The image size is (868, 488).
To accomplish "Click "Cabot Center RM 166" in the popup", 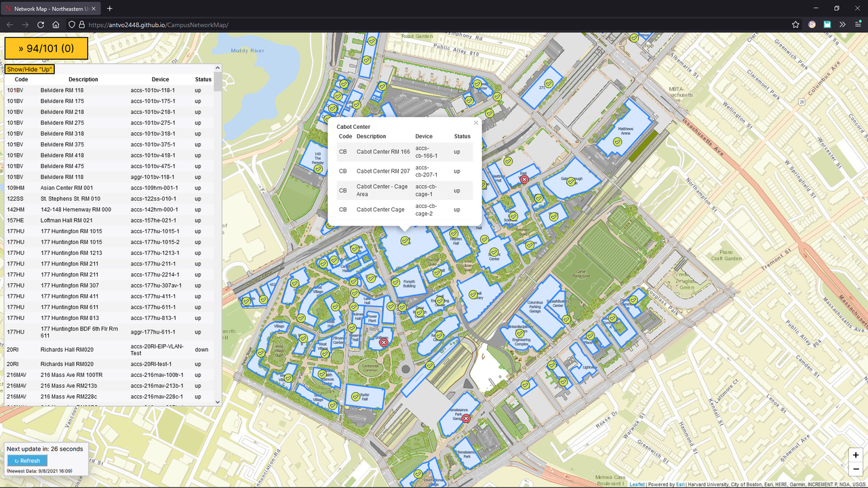I will pyautogui.click(x=383, y=152).
